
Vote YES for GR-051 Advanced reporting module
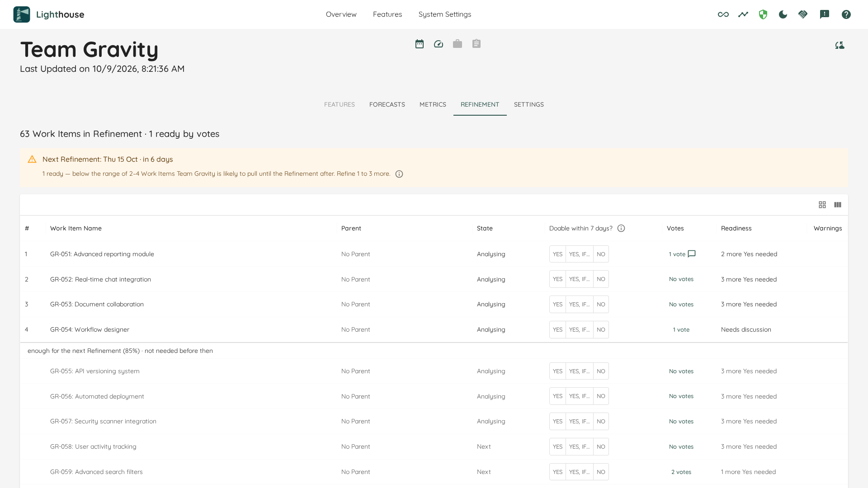pos(557,254)
